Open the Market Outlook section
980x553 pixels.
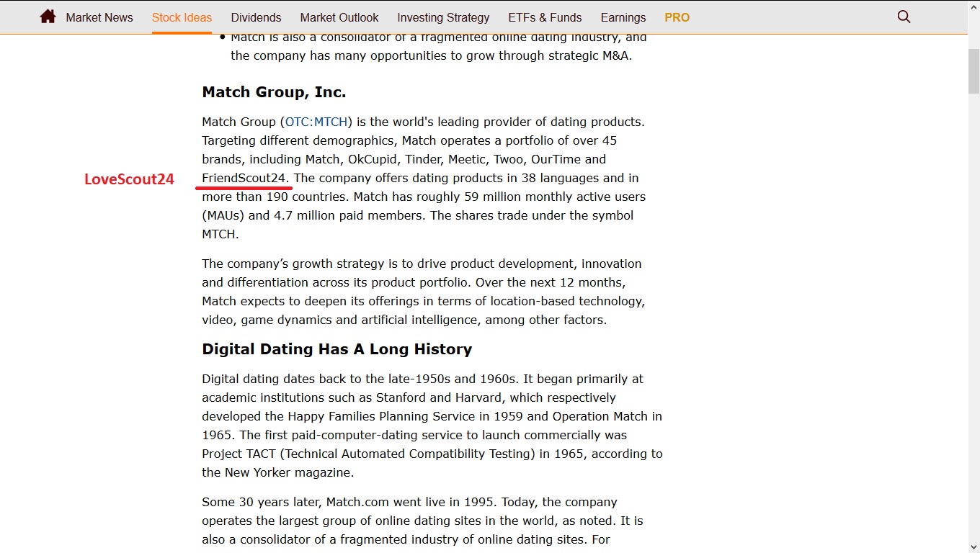point(339,17)
